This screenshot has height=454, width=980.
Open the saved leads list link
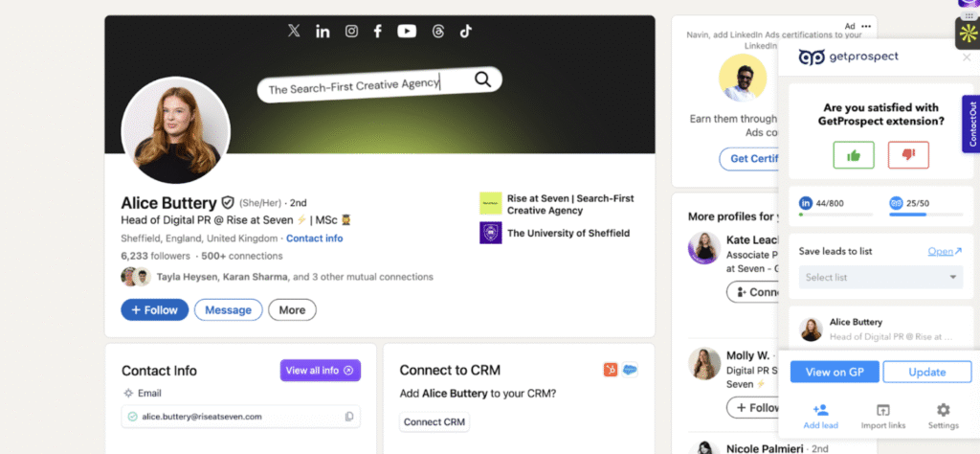coord(945,251)
